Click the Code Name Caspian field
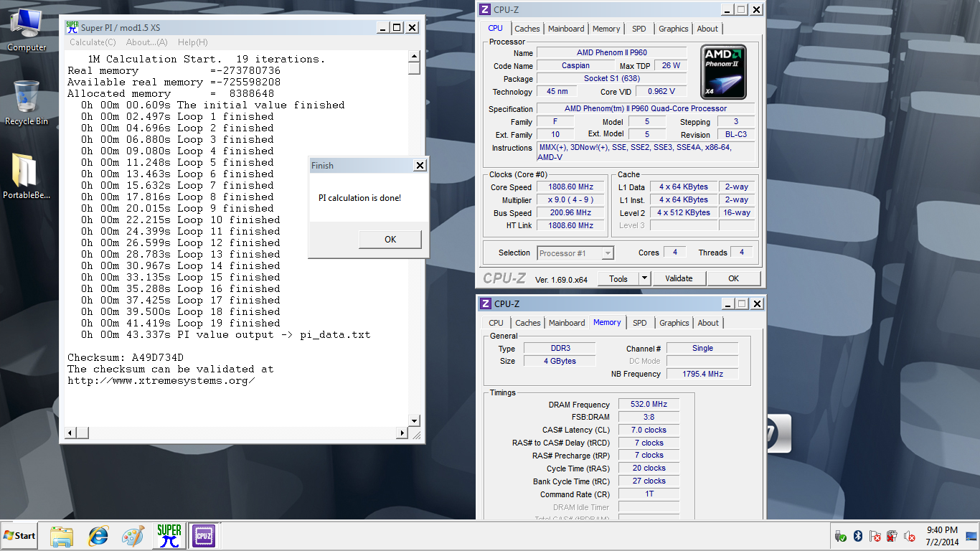Viewport: 980px width, 551px height. pos(575,65)
